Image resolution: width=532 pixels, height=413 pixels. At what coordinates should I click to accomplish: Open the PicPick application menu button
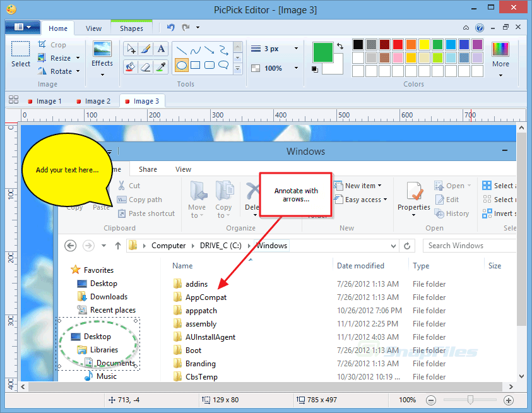(x=23, y=27)
